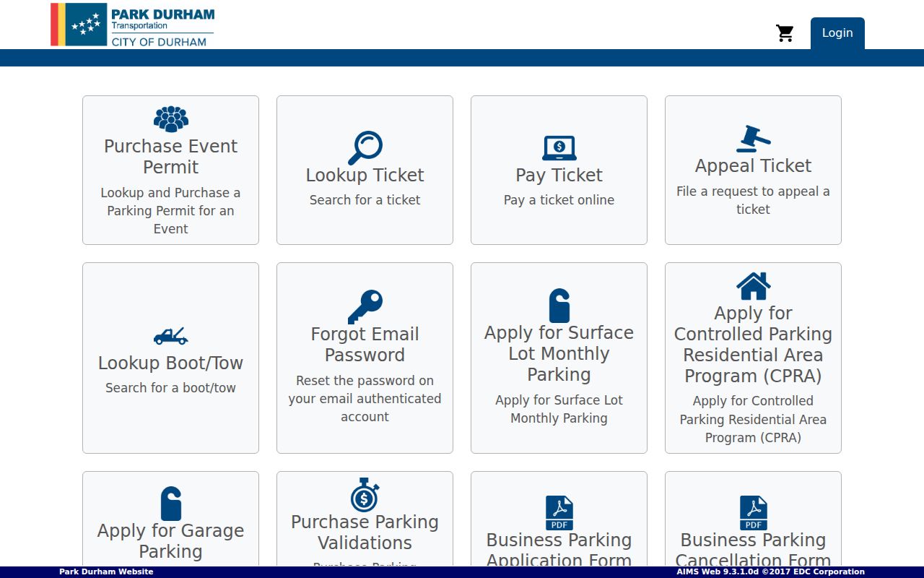Select Apply for Surface Lot Monthly Parking heading
This screenshot has width=924, height=578.
(559, 353)
